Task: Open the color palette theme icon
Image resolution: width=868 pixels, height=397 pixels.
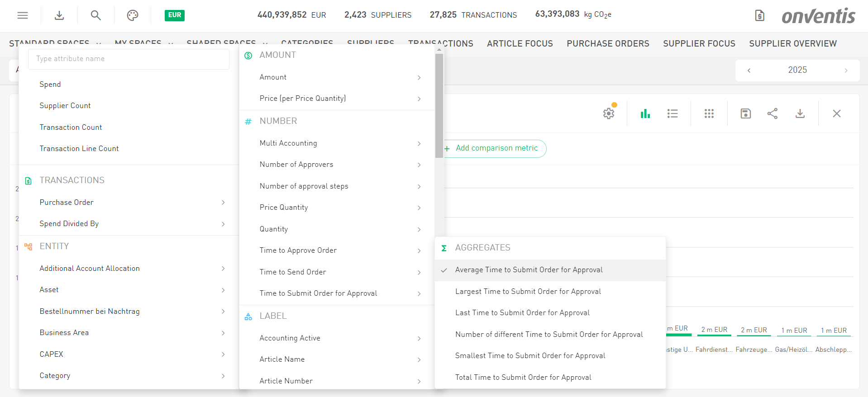Action: coord(132,15)
